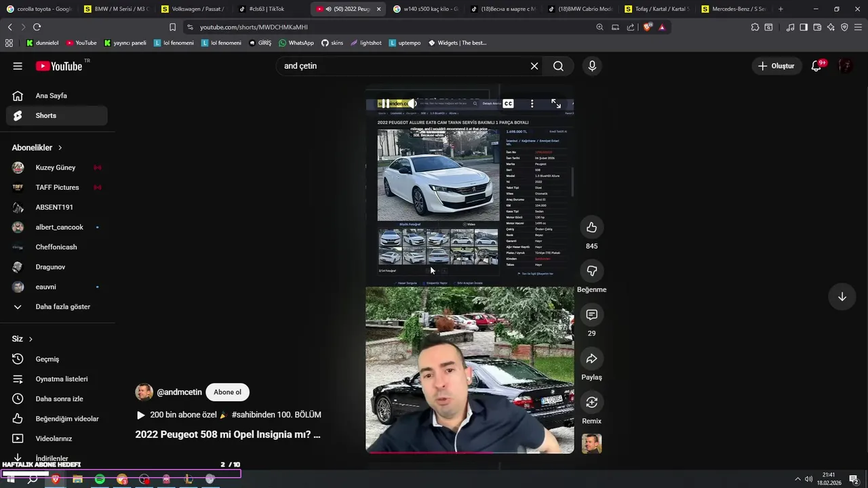Switch to 'Mercedes-Benz / S Seri' tab
Screen dimensions: 868x488
pos(733,9)
